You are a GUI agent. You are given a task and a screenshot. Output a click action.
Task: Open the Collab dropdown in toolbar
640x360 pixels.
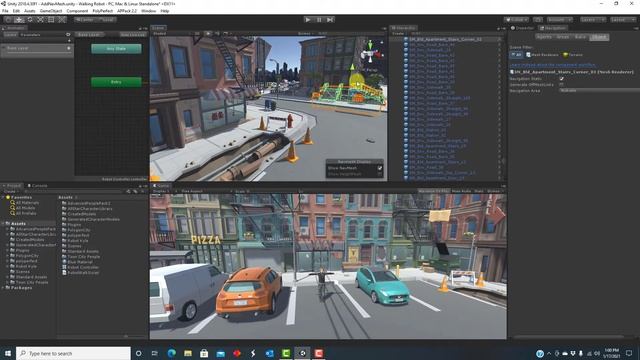tap(516, 20)
